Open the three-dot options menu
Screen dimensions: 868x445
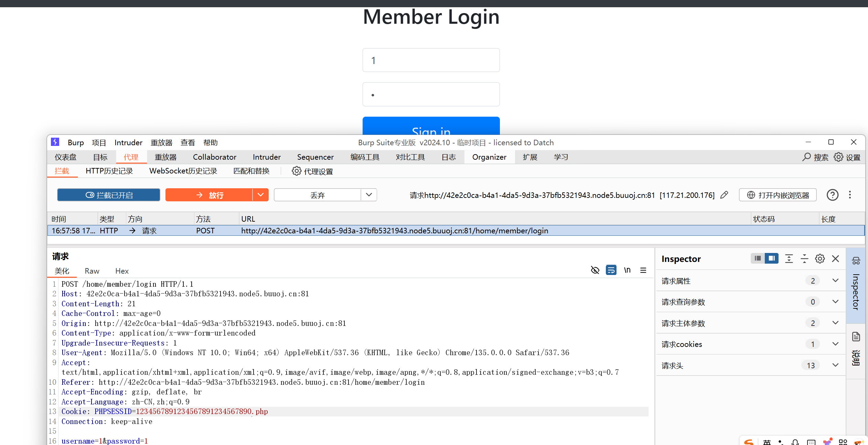tap(850, 195)
